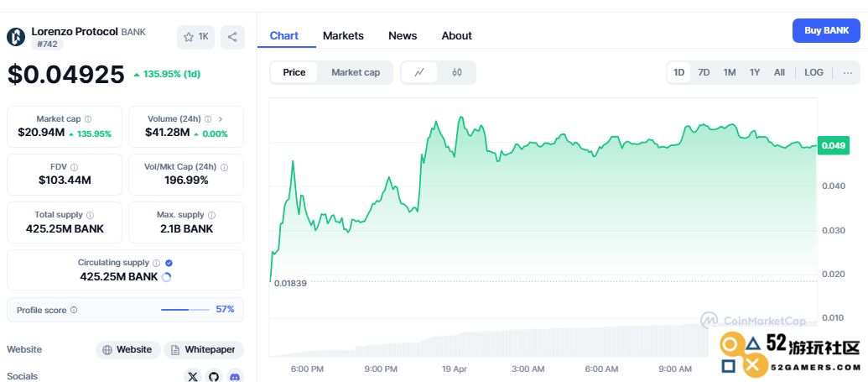868x382 pixels.
Task: Show Max. supply info icon
Action: point(211,215)
